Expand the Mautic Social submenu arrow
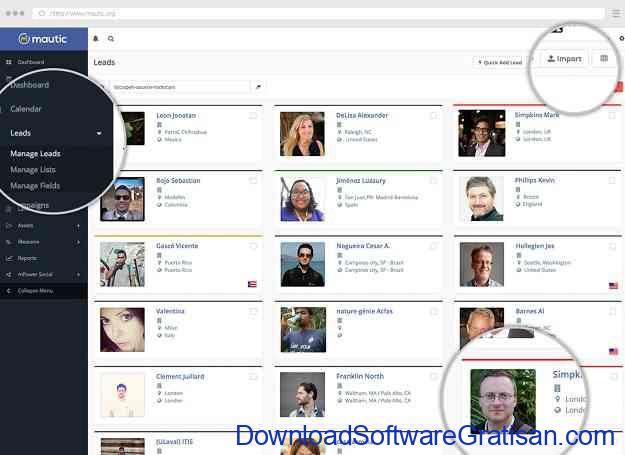Image resolution: width=625 pixels, height=455 pixels. pos(79,275)
